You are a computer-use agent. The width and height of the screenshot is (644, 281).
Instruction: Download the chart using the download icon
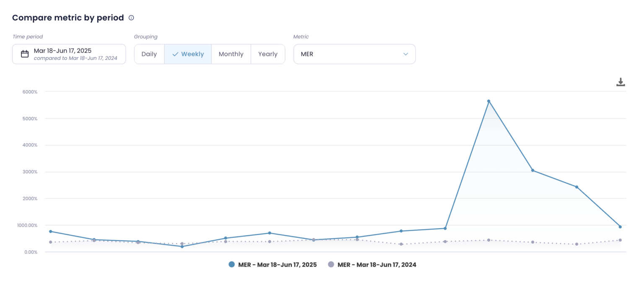pos(621,82)
